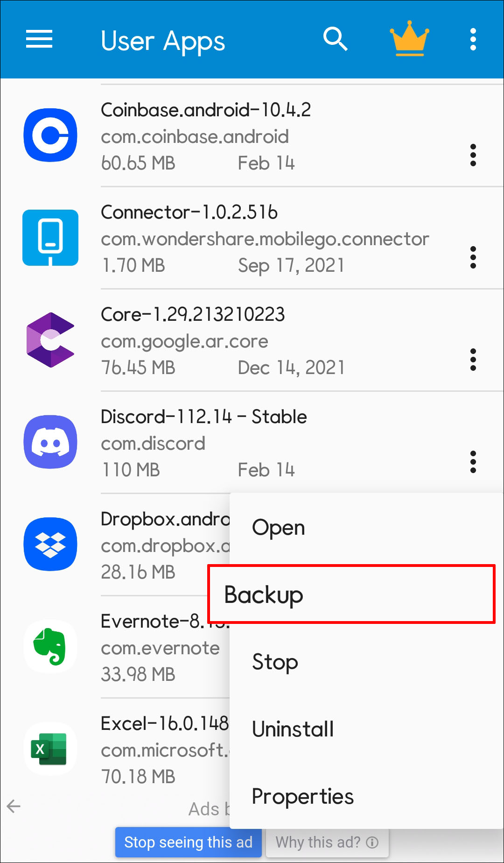Select Uninstall in the popup menu

293,729
